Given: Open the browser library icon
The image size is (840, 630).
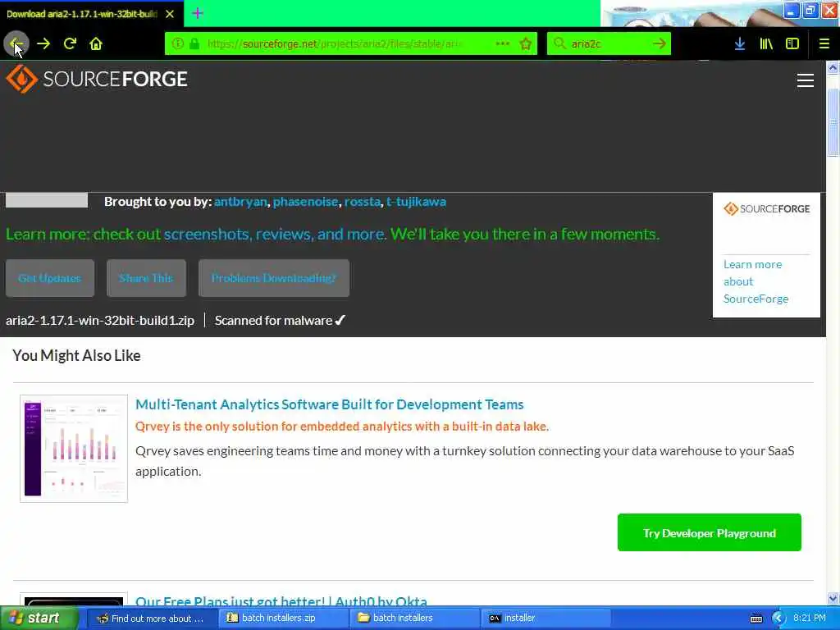Looking at the screenshot, I should (x=766, y=44).
